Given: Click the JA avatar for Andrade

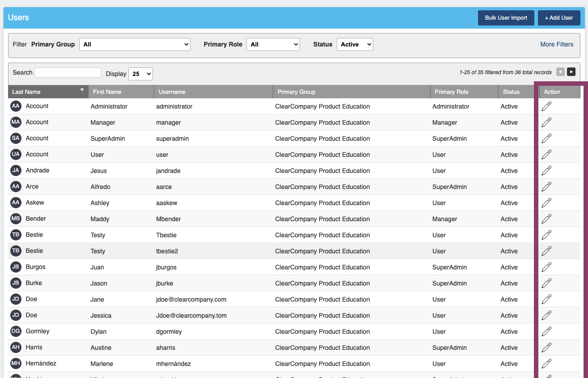Looking at the screenshot, I should [16, 171].
